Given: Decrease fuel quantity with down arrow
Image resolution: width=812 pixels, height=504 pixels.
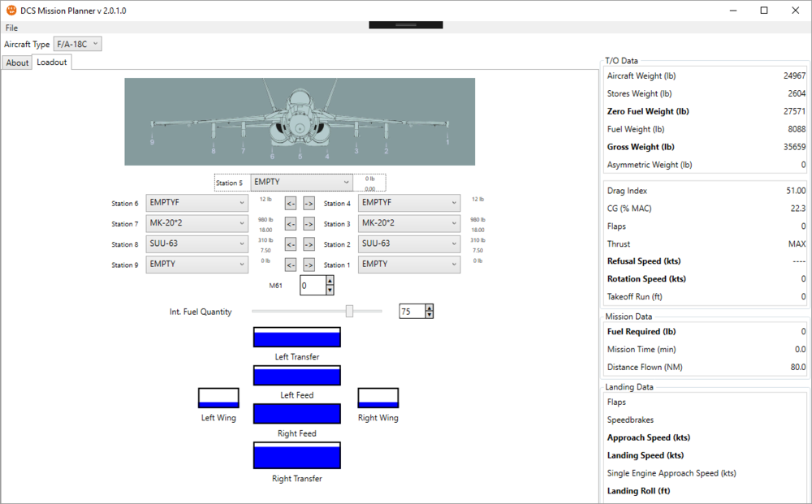Looking at the screenshot, I should pos(430,315).
